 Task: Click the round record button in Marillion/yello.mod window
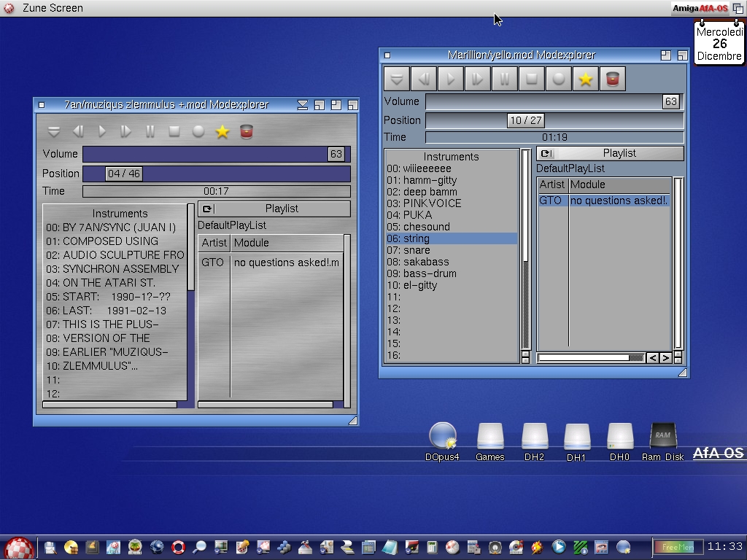(559, 79)
